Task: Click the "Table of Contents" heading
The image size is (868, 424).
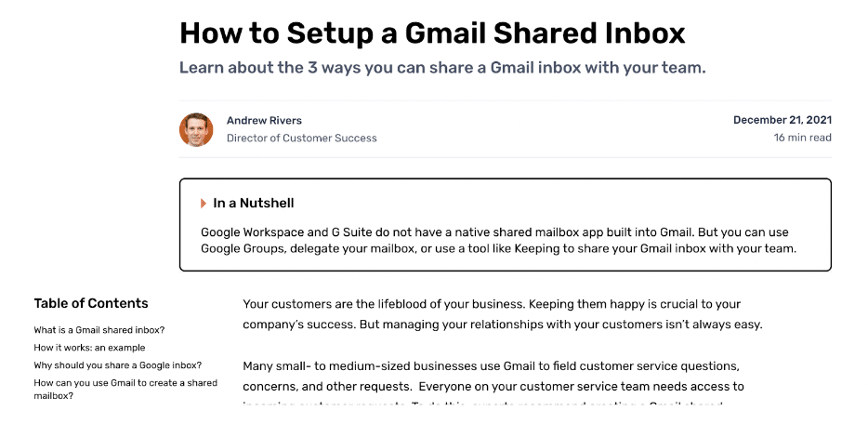Action: pos(91,303)
